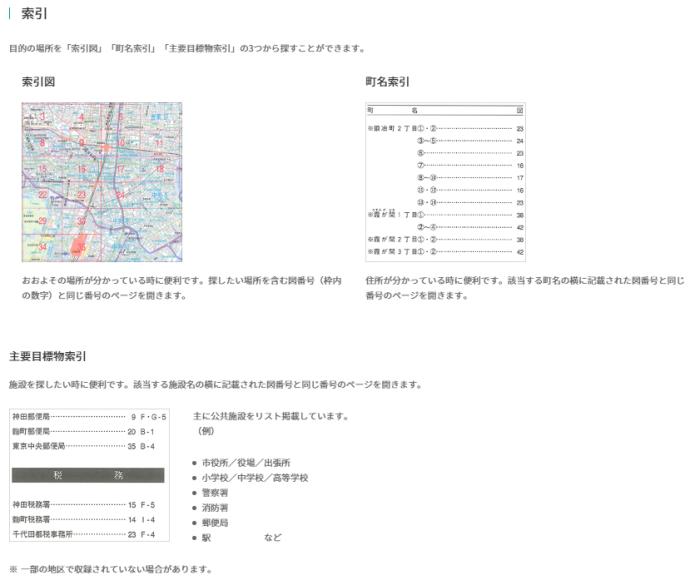The image size is (700, 585).
Task: Click the など text after the list
Action: click(273, 538)
